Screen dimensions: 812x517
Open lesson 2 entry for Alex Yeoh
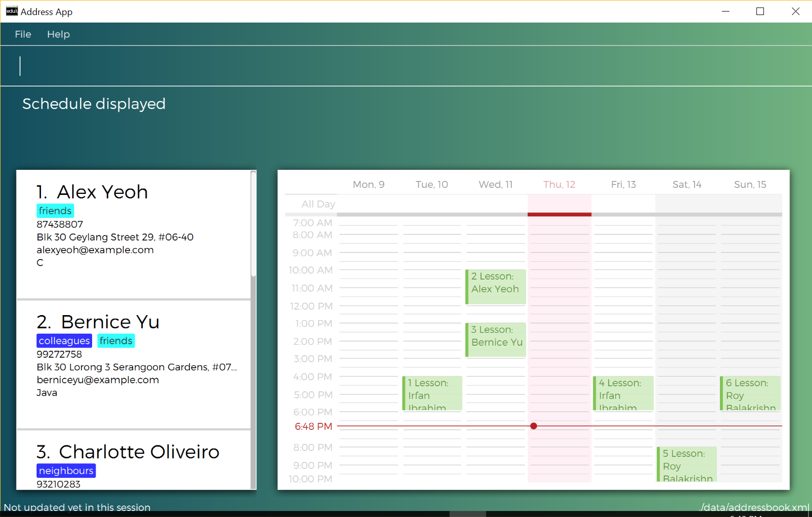point(496,287)
